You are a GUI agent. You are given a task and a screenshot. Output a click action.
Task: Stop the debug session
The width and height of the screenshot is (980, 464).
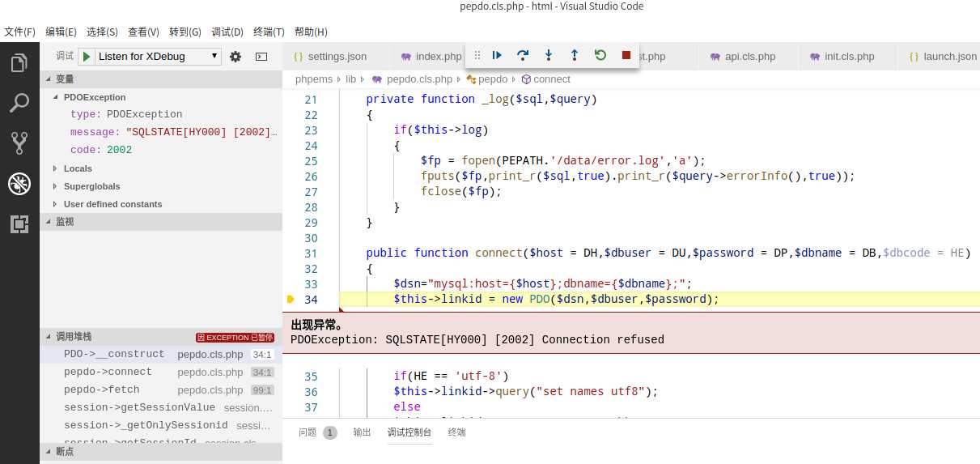(x=626, y=55)
